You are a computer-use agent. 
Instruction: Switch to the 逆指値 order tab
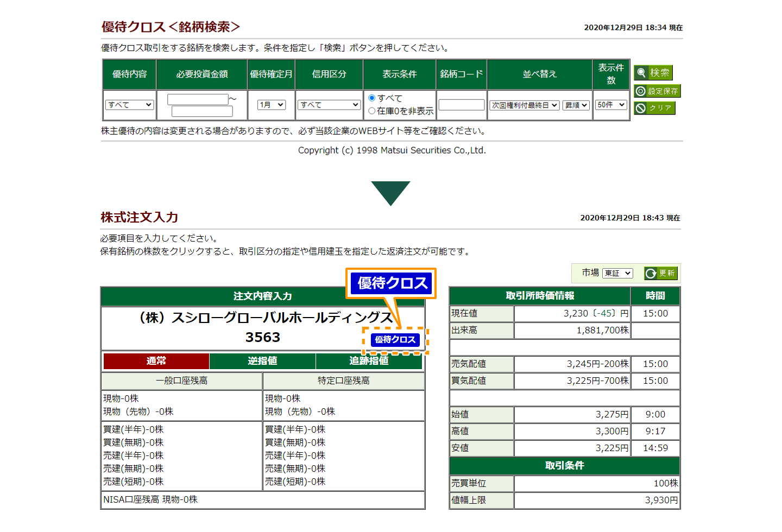coord(262,361)
